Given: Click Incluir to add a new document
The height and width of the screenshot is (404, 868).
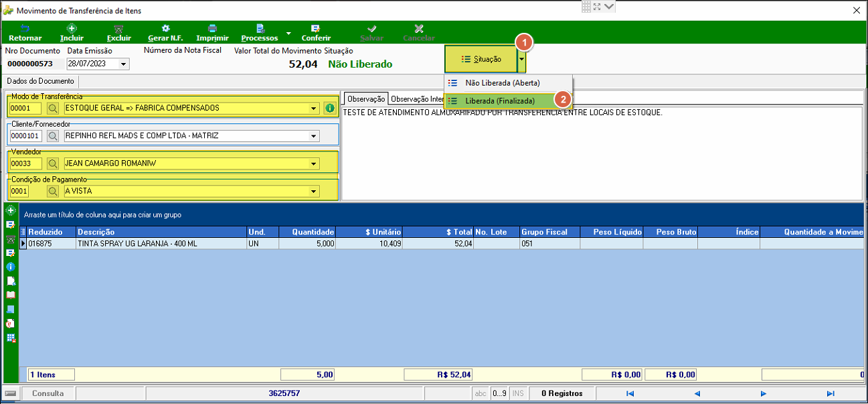Looking at the screenshot, I should pyautogui.click(x=72, y=33).
